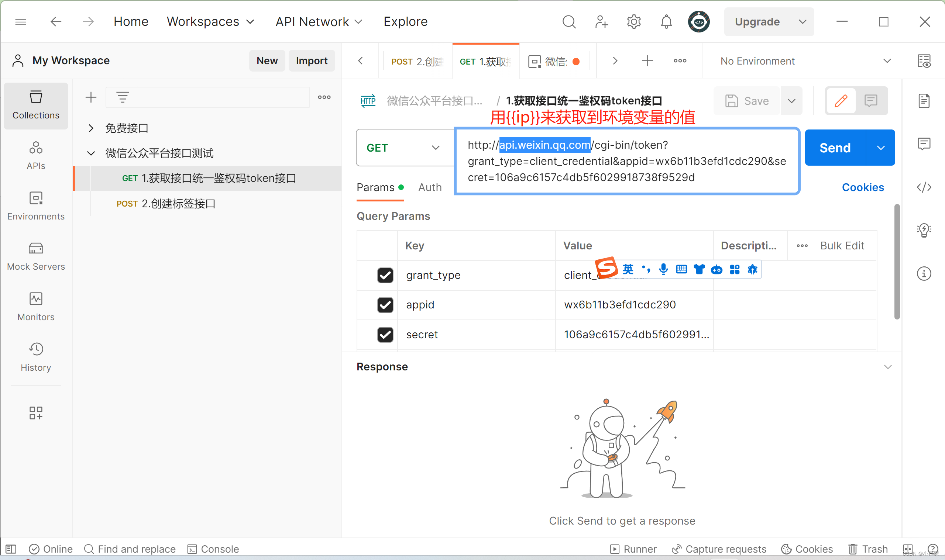Click the Notifications bell icon
Image resolution: width=945 pixels, height=560 pixels.
coord(666,21)
